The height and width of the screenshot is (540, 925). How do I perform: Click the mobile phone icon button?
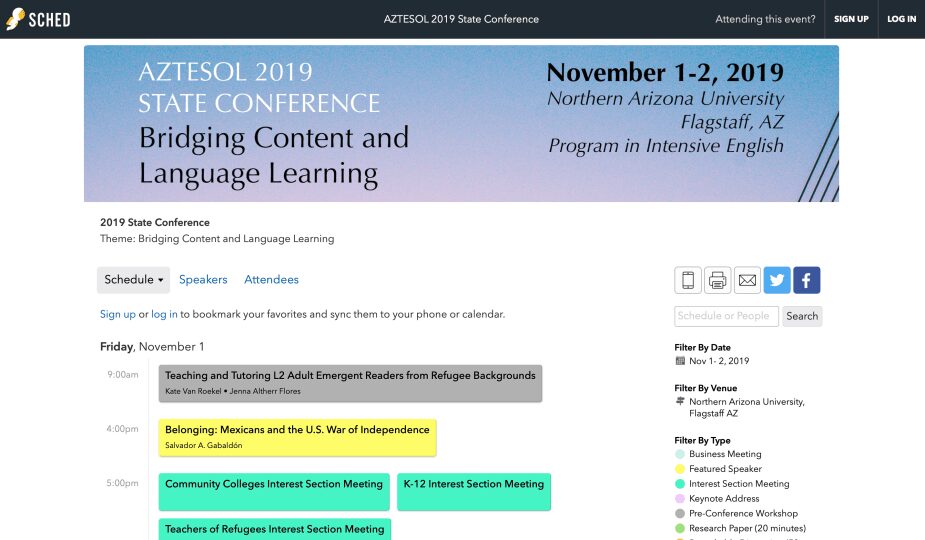pos(688,280)
